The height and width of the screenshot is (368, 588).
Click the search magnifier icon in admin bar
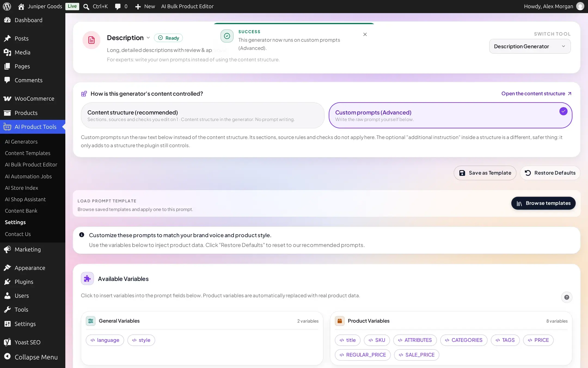click(86, 7)
